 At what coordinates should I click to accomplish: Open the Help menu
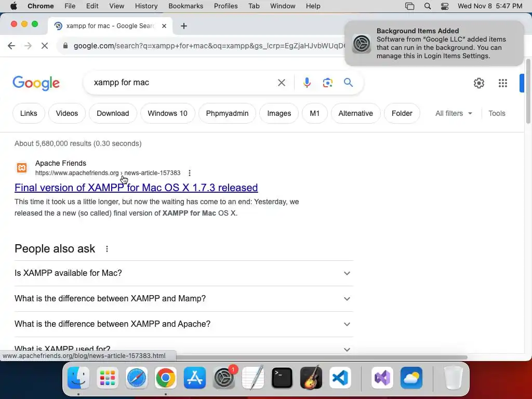[313, 6]
